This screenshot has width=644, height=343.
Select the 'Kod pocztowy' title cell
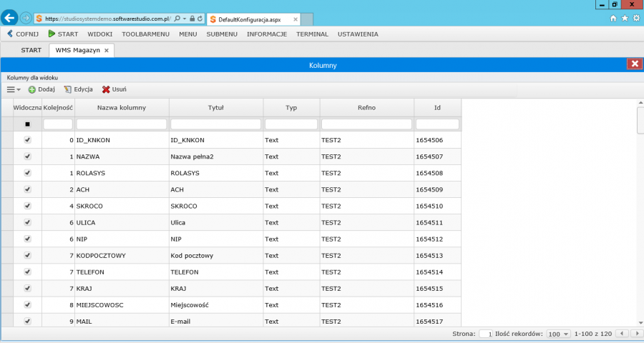(216, 256)
